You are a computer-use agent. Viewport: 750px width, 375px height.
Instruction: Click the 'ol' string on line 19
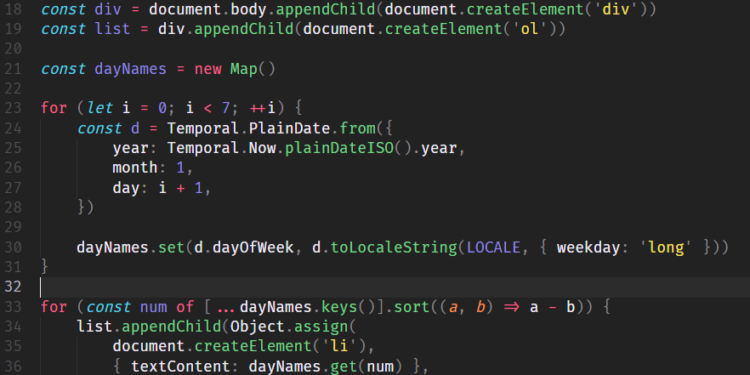click(x=529, y=29)
